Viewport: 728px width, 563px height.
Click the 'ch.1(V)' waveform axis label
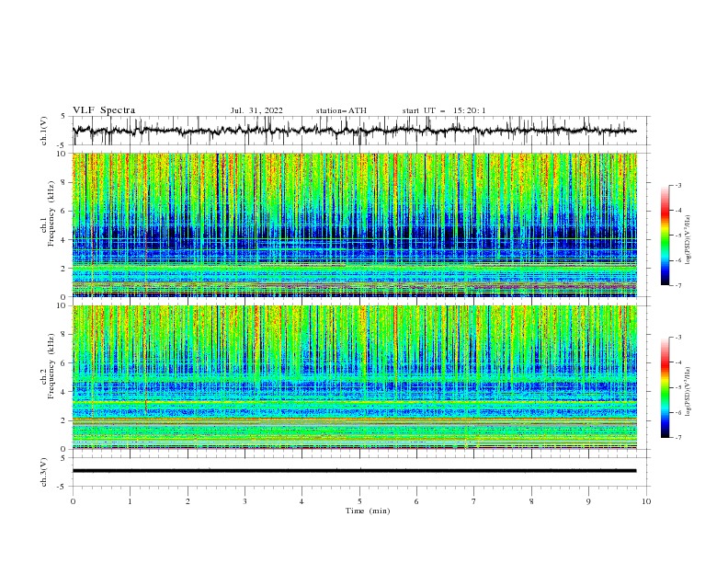point(44,131)
